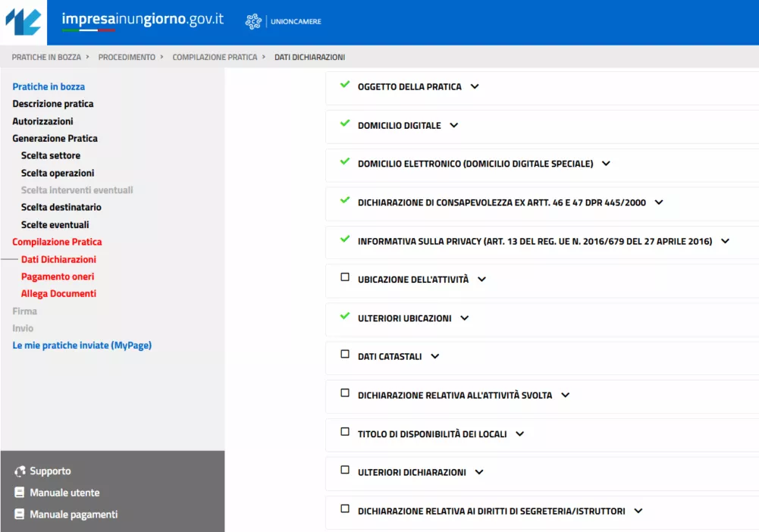The height and width of the screenshot is (532, 759).
Task: Expand the Informativa sulla Privacy section chevron
Action: tap(725, 242)
